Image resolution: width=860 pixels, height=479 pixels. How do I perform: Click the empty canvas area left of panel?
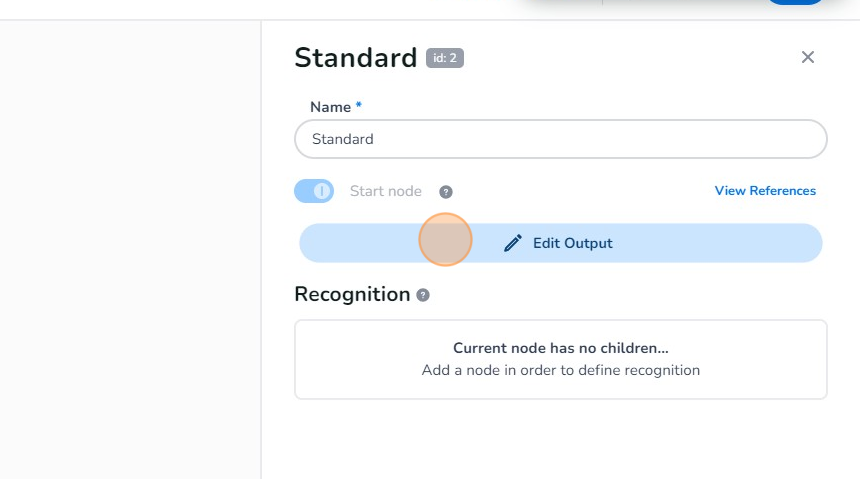[130, 250]
